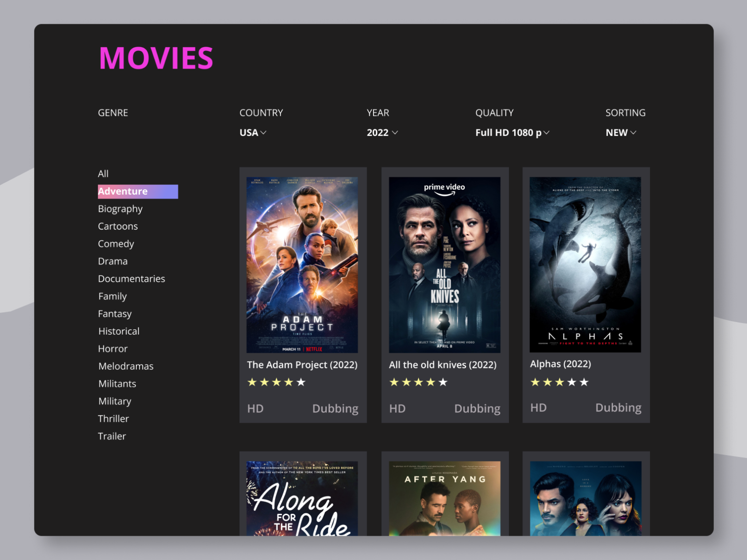
Task: Click HD label on the Alphas card
Action: click(x=538, y=408)
